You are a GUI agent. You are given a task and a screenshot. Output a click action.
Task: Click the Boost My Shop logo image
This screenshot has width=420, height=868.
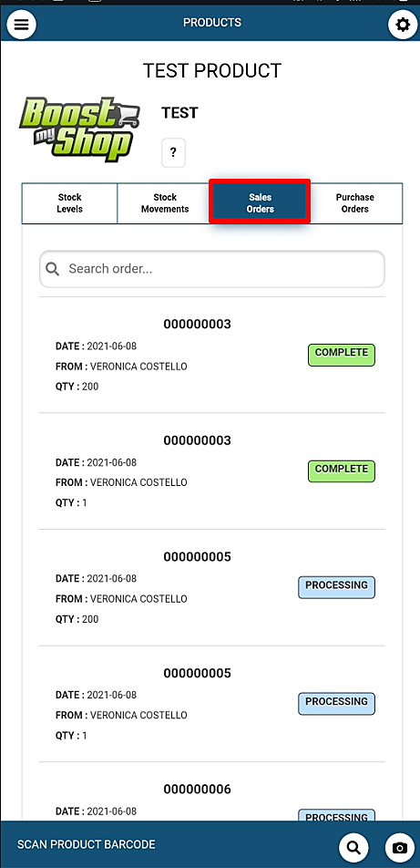80,129
